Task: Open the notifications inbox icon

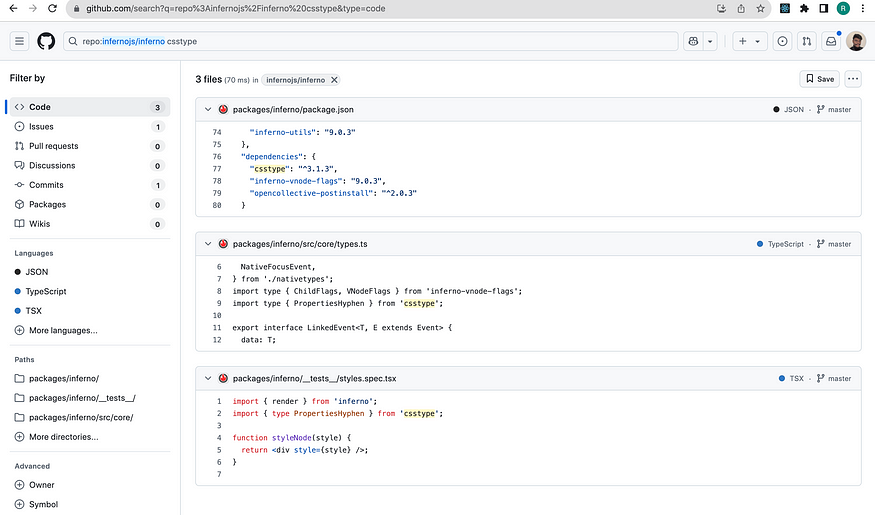Action: (x=831, y=41)
